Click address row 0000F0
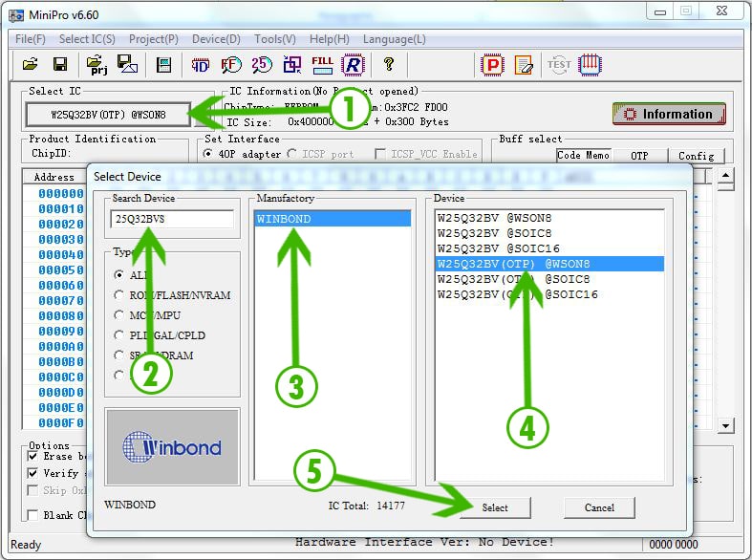 point(61,423)
